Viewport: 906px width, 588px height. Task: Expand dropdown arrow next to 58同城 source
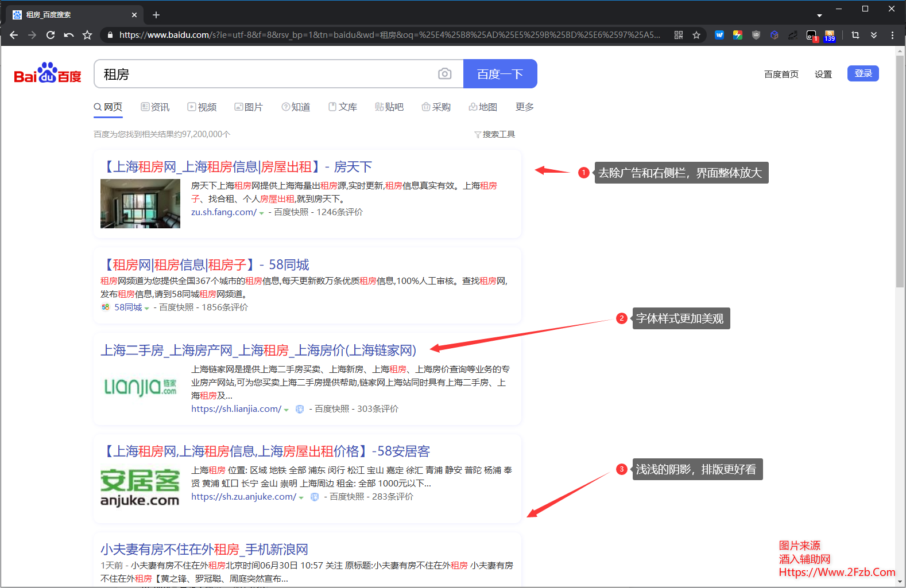tap(147, 308)
